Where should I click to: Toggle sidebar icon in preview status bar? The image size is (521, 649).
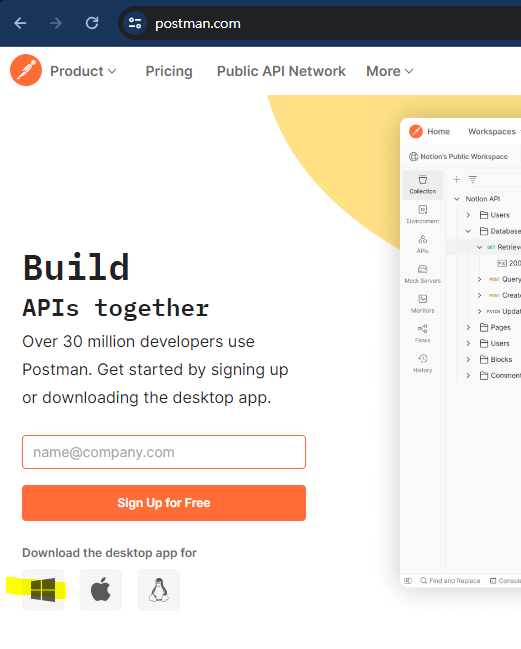click(408, 581)
